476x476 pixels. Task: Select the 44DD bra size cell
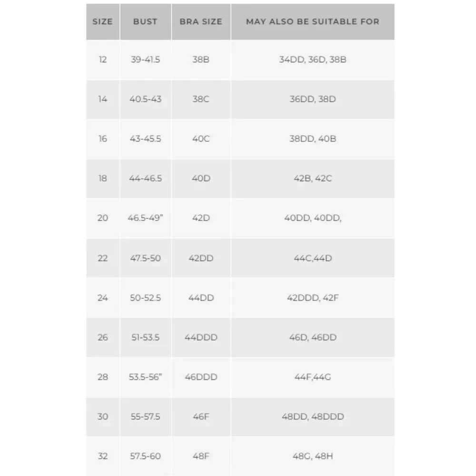coord(201,297)
